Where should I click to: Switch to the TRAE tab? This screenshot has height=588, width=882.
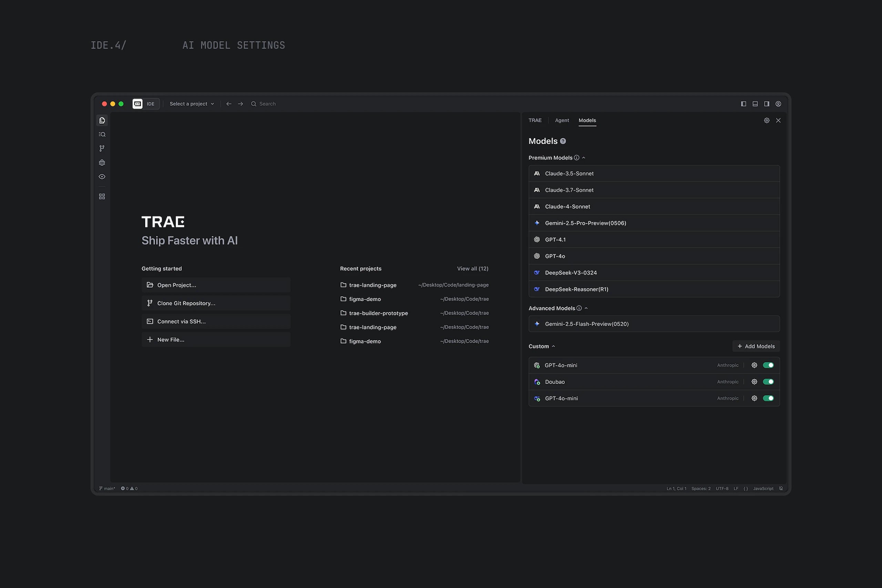pyautogui.click(x=535, y=120)
